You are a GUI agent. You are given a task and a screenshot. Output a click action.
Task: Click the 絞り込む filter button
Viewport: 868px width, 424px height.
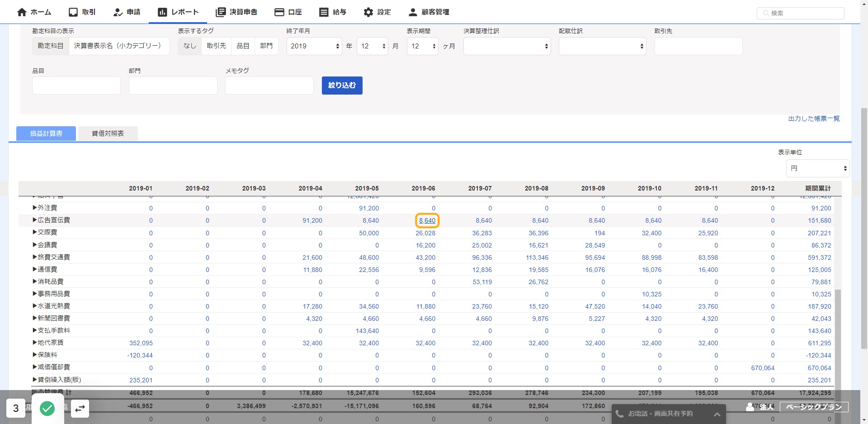pyautogui.click(x=342, y=86)
